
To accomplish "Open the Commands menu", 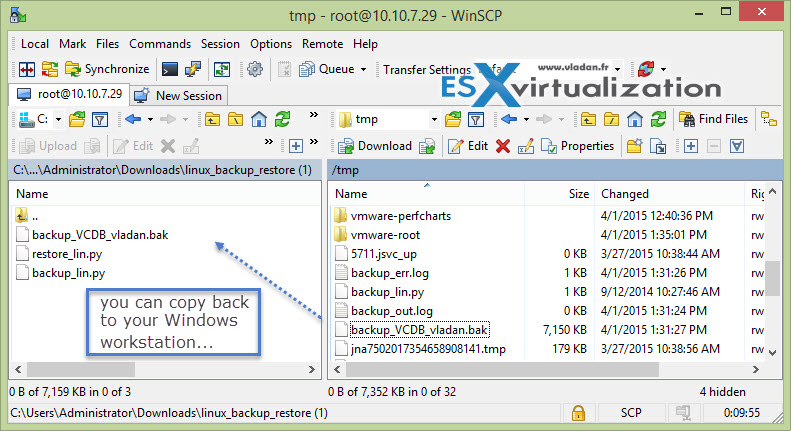I will click(160, 44).
